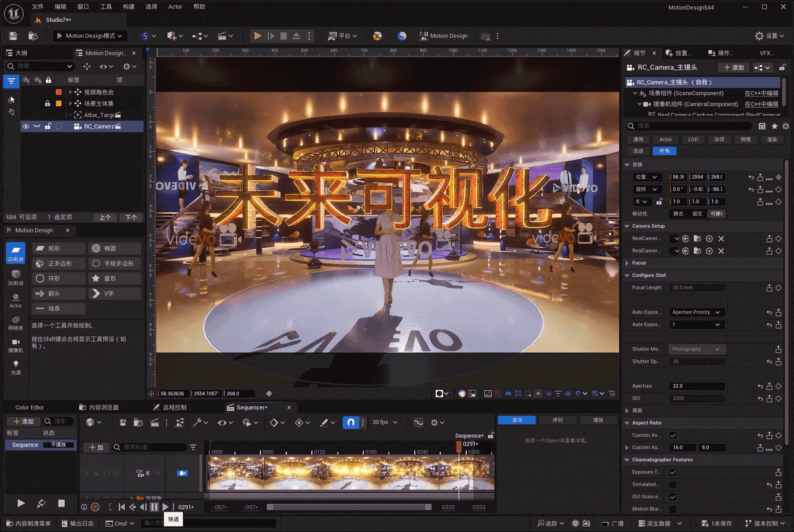Disable the ISO Grain checkbox
Image resolution: width=794 pixels, height=532 pixels.
(x=672, y=496)
